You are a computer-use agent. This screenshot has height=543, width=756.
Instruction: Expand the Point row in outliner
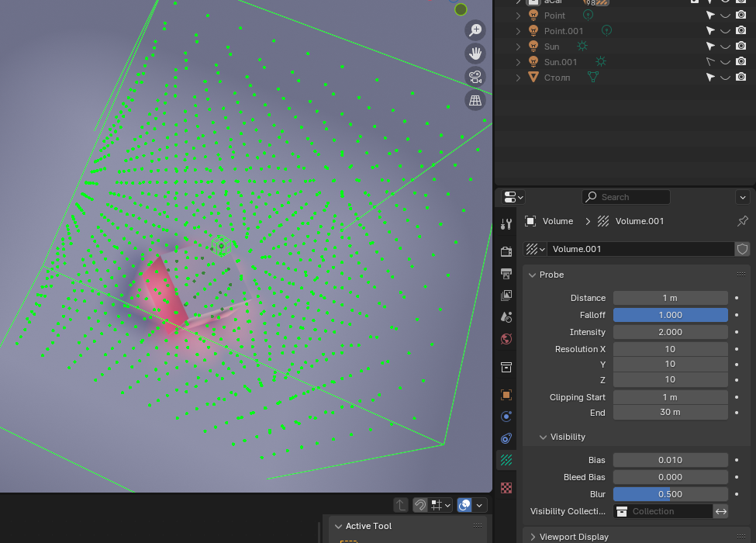click(518, 16)
